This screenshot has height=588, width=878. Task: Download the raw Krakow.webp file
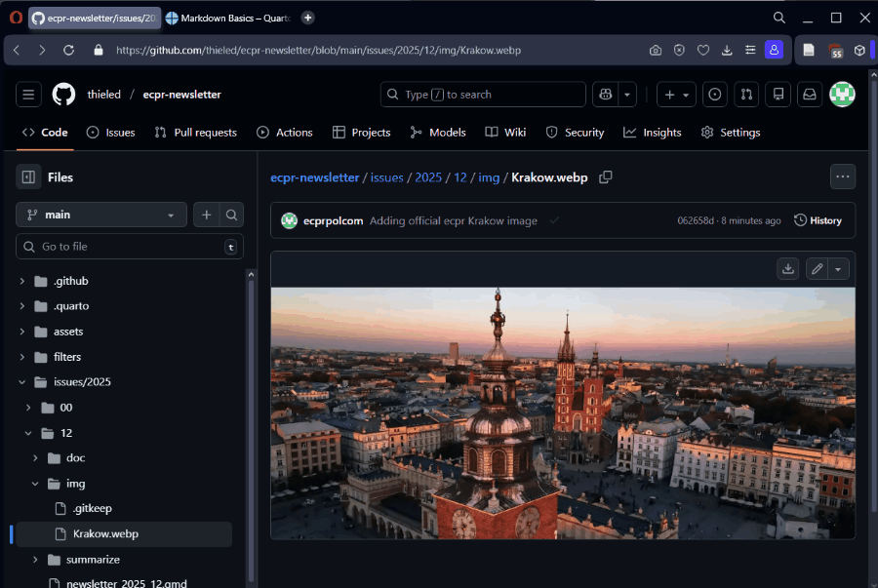[x=788, y=269]
